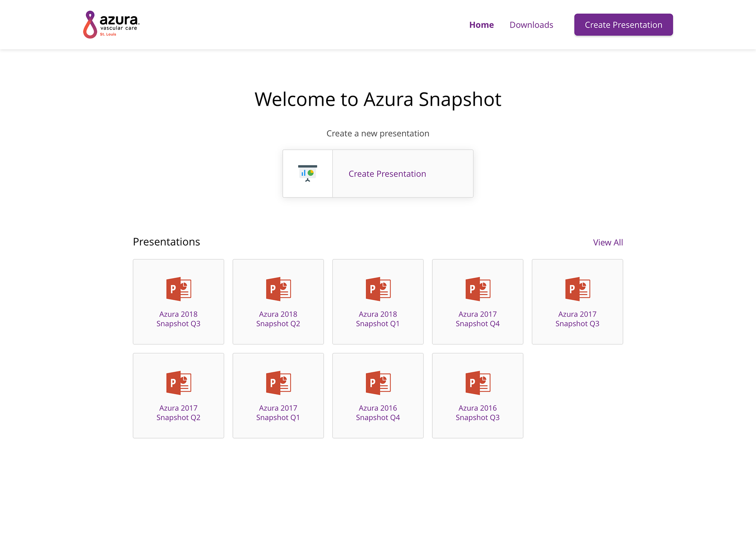Screen dimensions: 756x537
Task: Click PowerPoint icon for Azura 2018 Snapshot Q1
Action: pos(378,289)
